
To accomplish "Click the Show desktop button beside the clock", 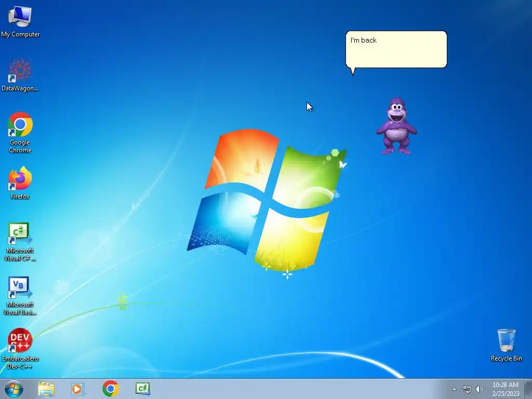I will click(x=528, y=389).
